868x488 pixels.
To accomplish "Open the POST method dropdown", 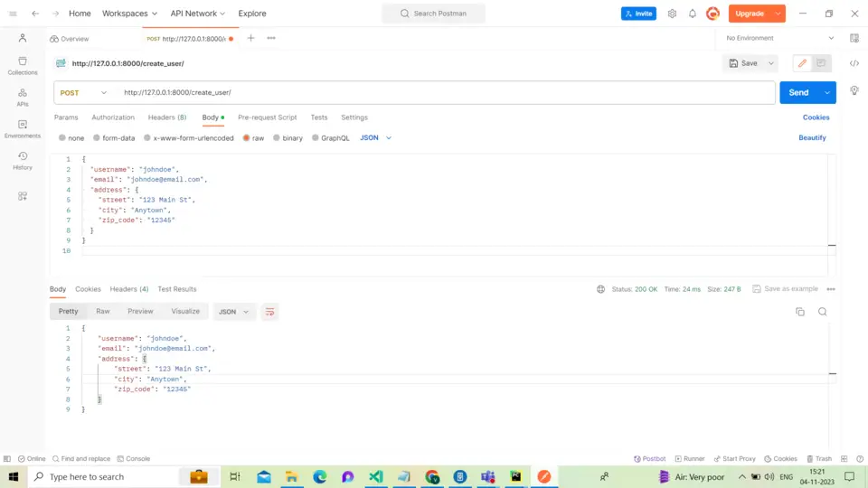I will click(83, 92).
